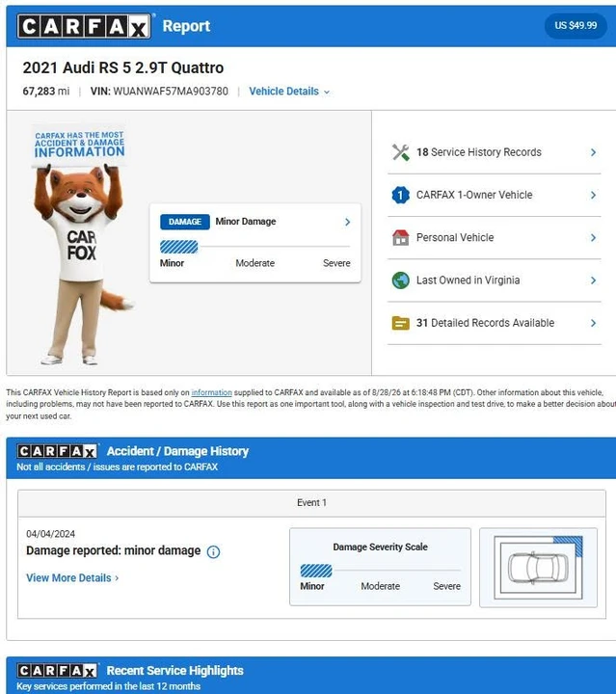Image resolution: width=616 pixels, height=694 pixels.
Task: Click CARFAX logo in Accident / Damage History header
Action: click(x=58, y=451)
